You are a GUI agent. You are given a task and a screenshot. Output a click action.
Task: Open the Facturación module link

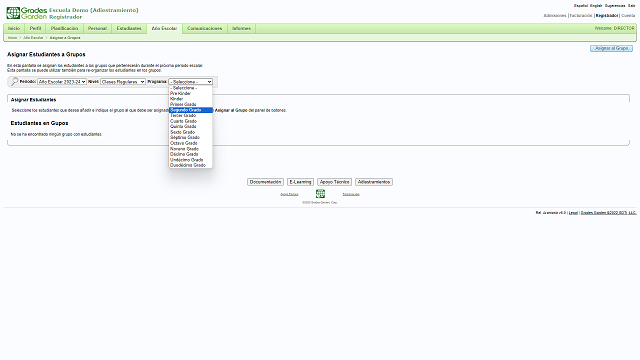click(x=581, y=16)
